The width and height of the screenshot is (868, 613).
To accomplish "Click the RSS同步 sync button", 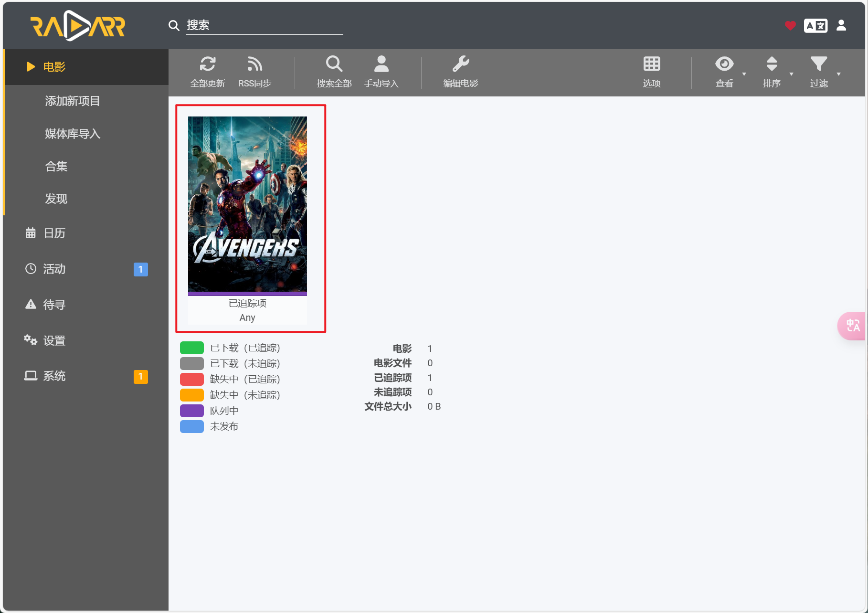I will pyautogui.click(x=254, y=72).
